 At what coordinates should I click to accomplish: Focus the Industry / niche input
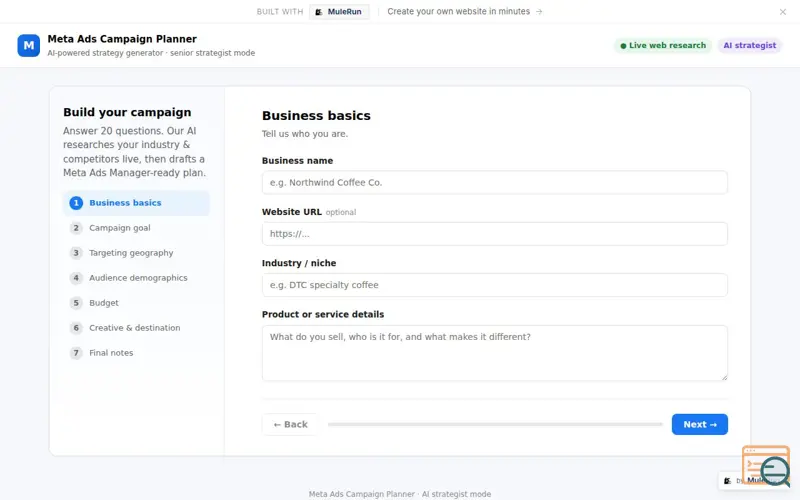point(494,285)
